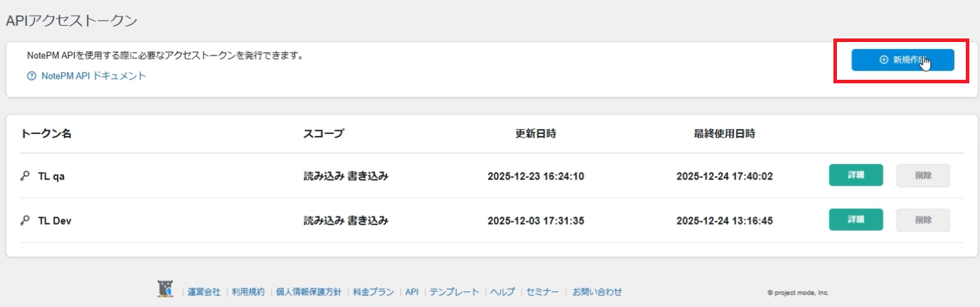The width and height of the screenshot is (980, 307).
Task: Click 削除 for the TL qa token
Action: (923, 175)
